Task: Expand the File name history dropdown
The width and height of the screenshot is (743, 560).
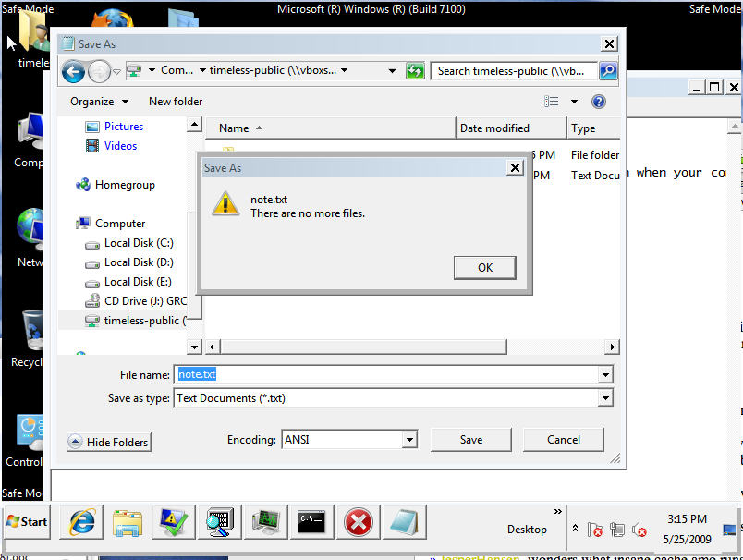Action: [x=605, y=375]
